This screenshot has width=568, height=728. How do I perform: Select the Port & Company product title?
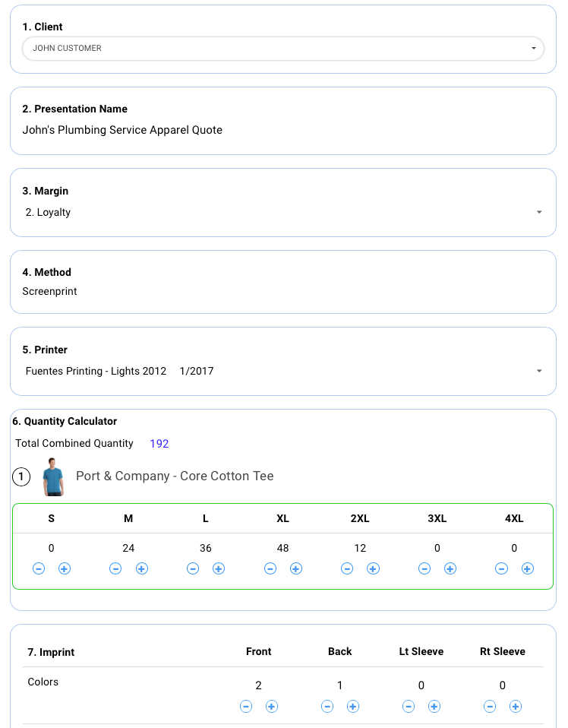click(175, 476)
